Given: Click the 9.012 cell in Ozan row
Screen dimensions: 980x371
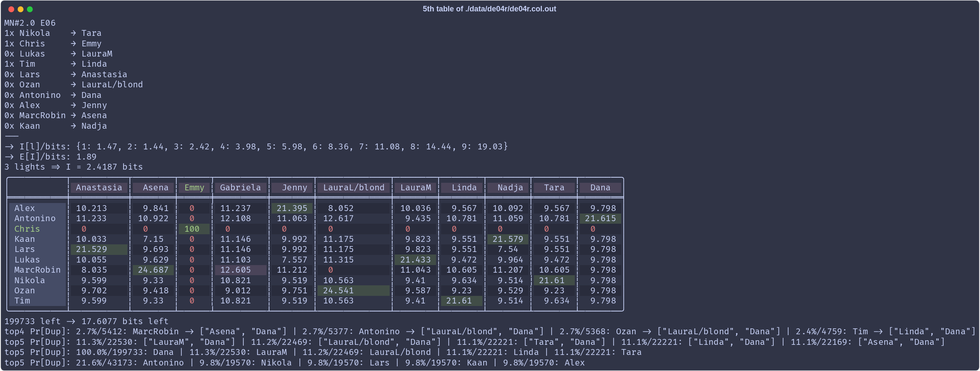Looking at the screenshot, I should [x=241, y=290].
